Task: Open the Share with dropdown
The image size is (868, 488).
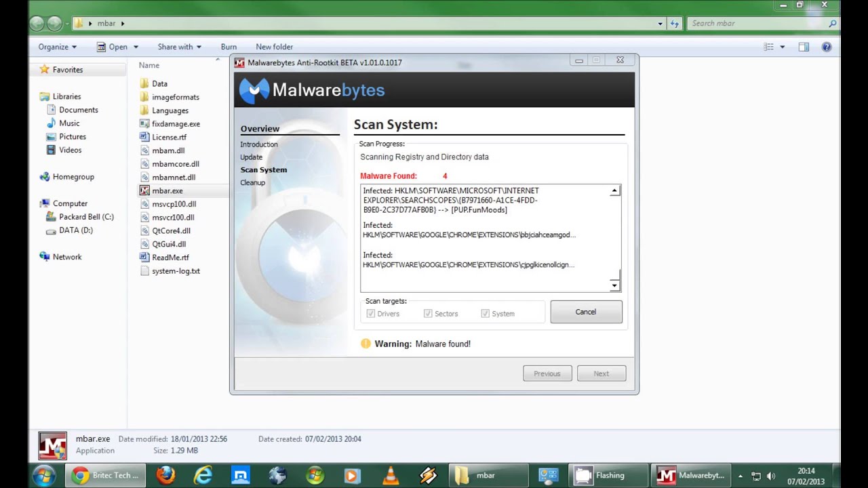Action: coord(180,47)
